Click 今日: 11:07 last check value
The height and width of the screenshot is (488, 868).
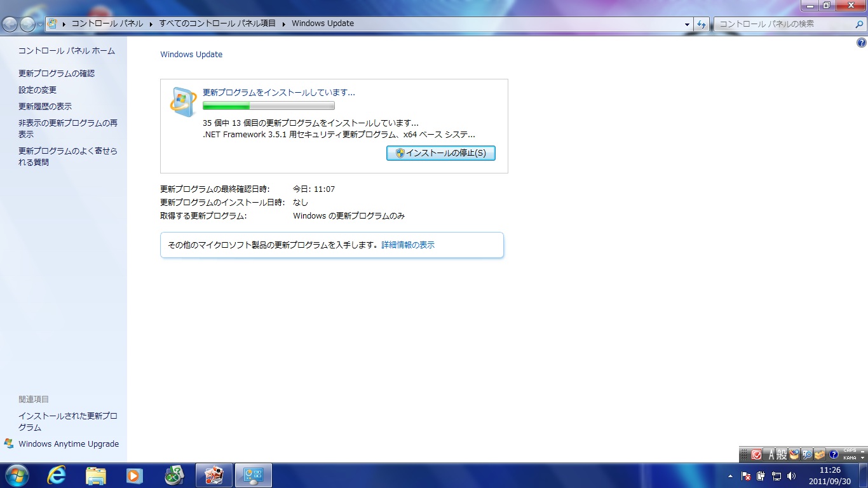click(314, 189)
